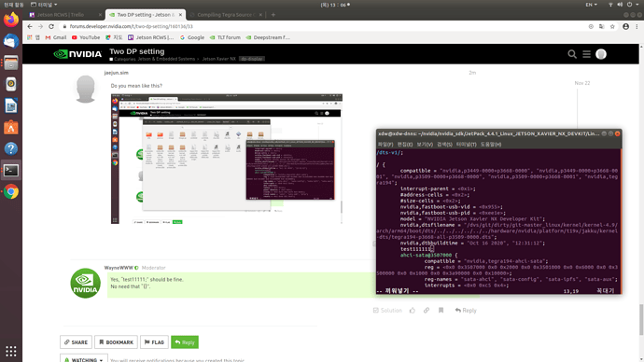This screenshot has height=362, width=644.
Task: Click the Bookmark button below the topic
Action: tap(117, 342)
